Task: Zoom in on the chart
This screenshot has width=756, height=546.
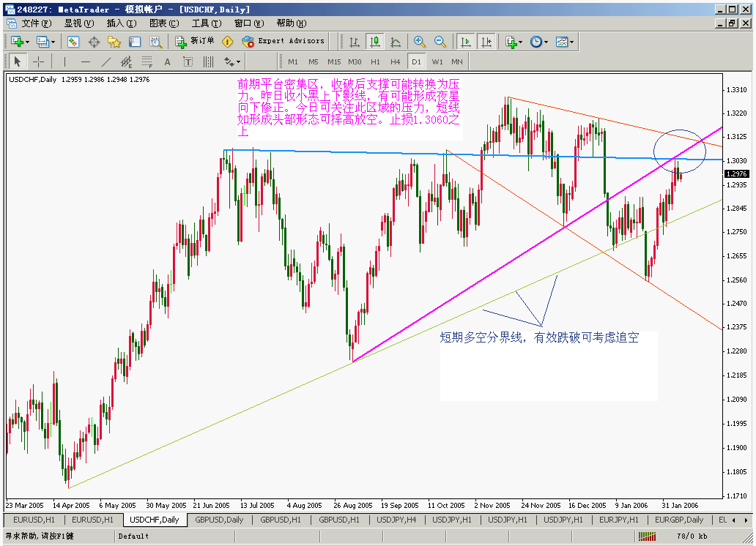Action: coord(420,42)
